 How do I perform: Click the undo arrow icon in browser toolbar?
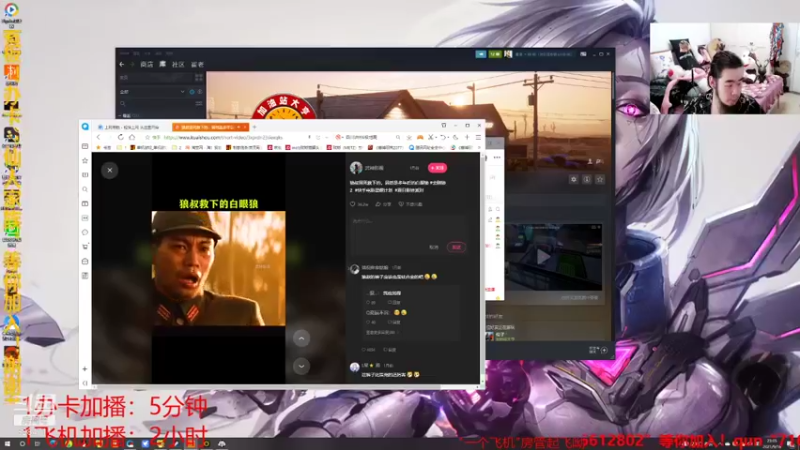pos(443,137)
